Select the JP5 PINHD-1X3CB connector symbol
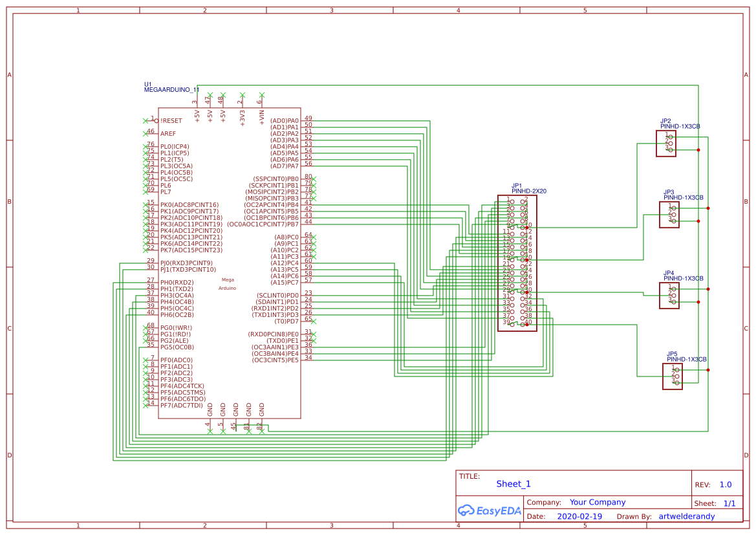Viewport: 756px width, 535px height. tap(671, 377)
